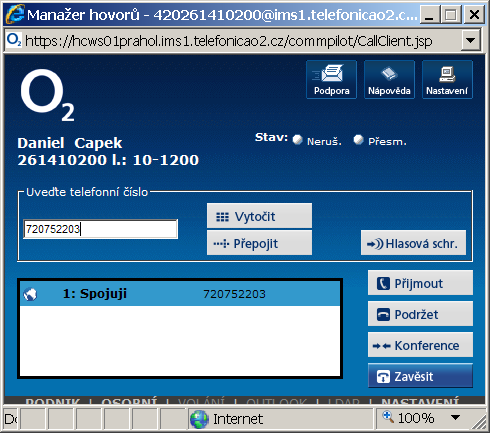
Task: Open Nastavení settings button at top
Action: tap(447, 80)
